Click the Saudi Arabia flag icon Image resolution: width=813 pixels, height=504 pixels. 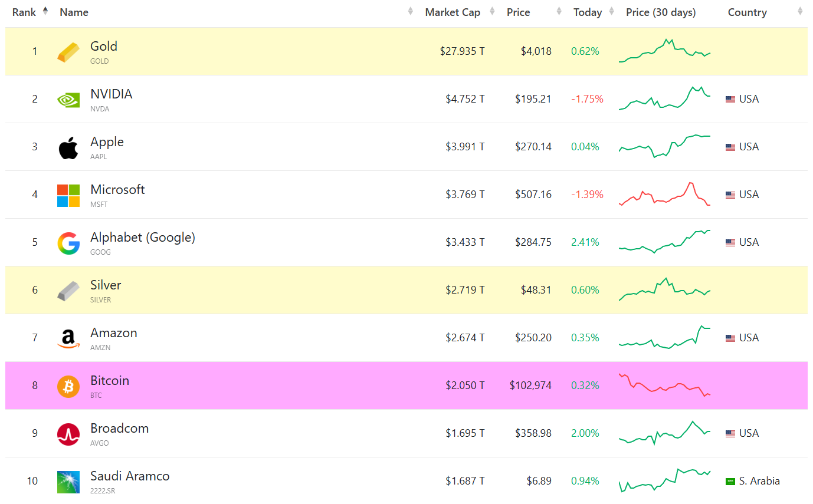point(730,480)
